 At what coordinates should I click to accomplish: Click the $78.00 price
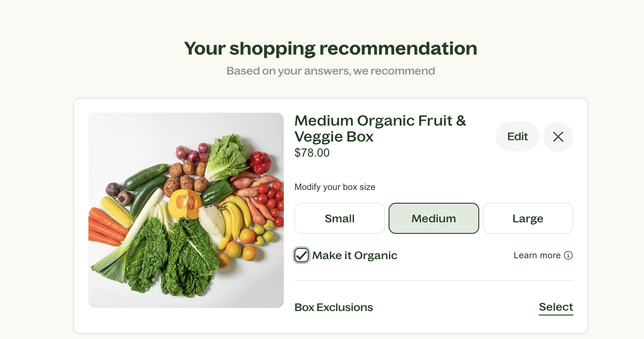(312, 153)
